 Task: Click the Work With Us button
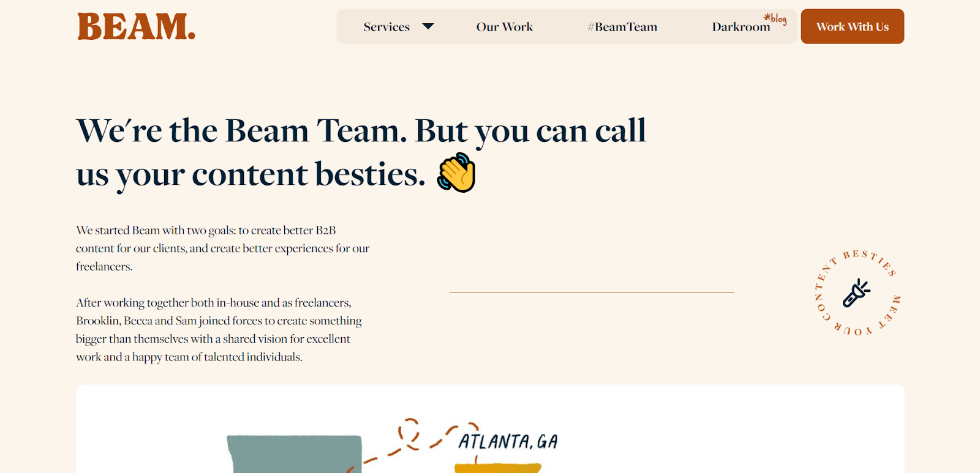852,26
